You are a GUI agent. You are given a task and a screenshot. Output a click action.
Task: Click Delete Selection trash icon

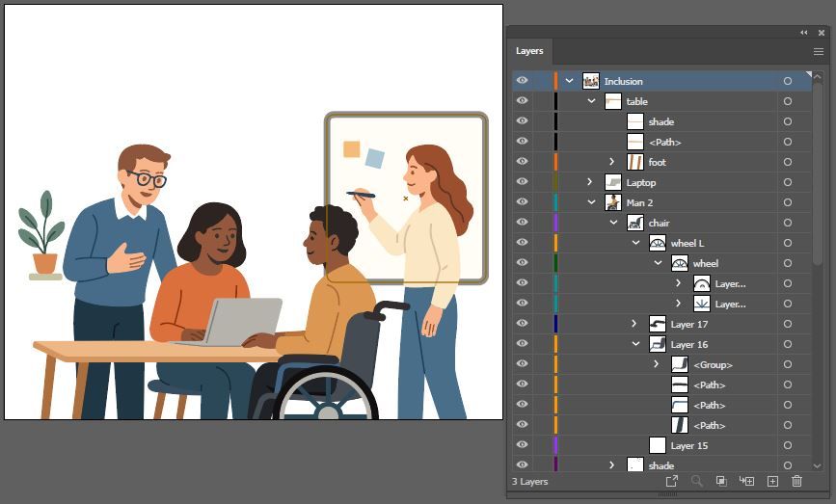coord(796,481)
